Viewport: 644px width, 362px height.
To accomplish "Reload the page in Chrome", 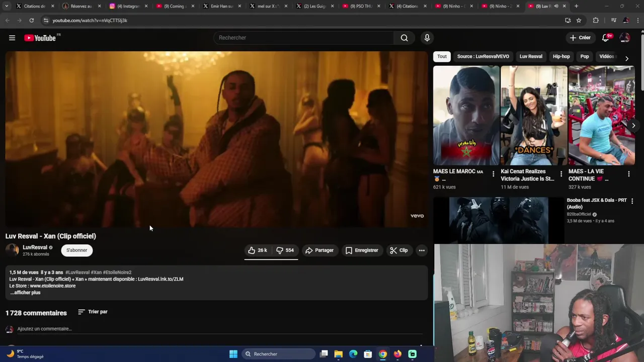I will (x=31, y=20).
